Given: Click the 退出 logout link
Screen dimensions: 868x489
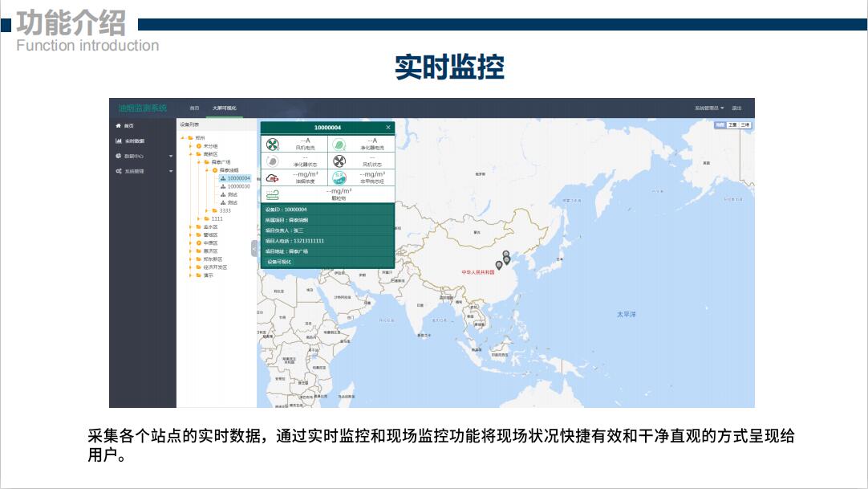Looking at the screenshot, I should click(736, 108).
